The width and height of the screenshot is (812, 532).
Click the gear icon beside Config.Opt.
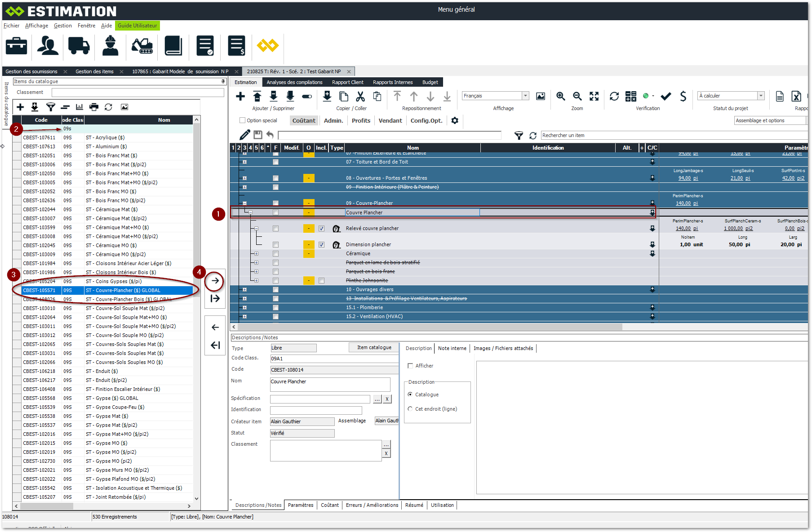click(455, 120)
